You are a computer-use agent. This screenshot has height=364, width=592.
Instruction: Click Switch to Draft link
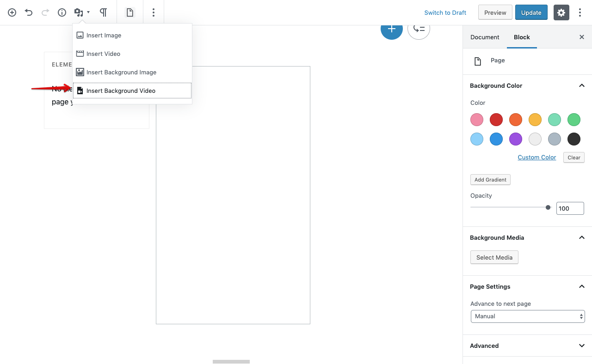[x=445, y=12]
